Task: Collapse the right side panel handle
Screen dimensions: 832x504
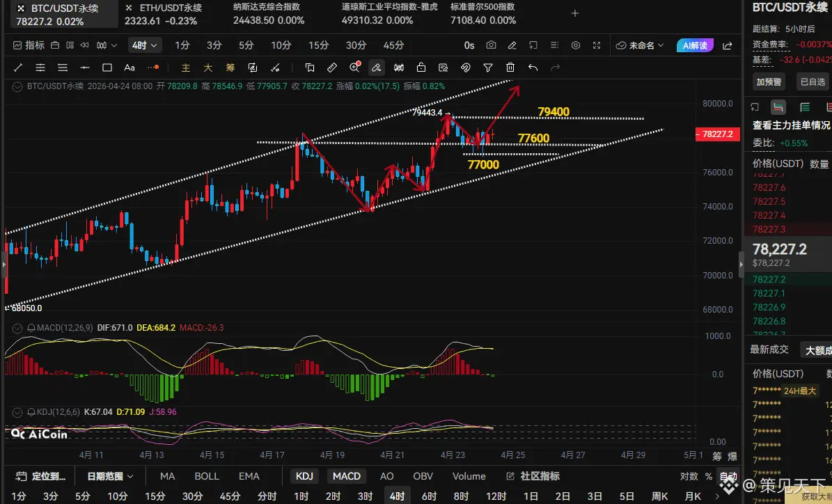Action: click(741, 265)
